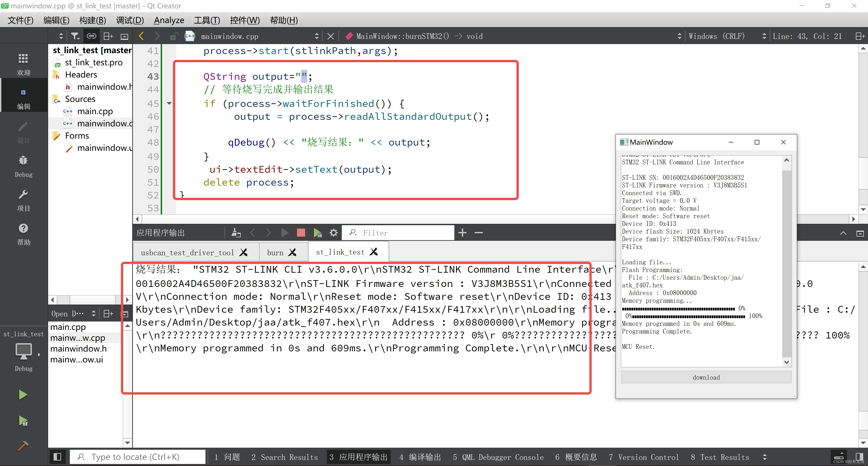The height and width of the screenshot is (466, 868).
Task: Collapse the if block on line 45
Action: coord(169,104)
